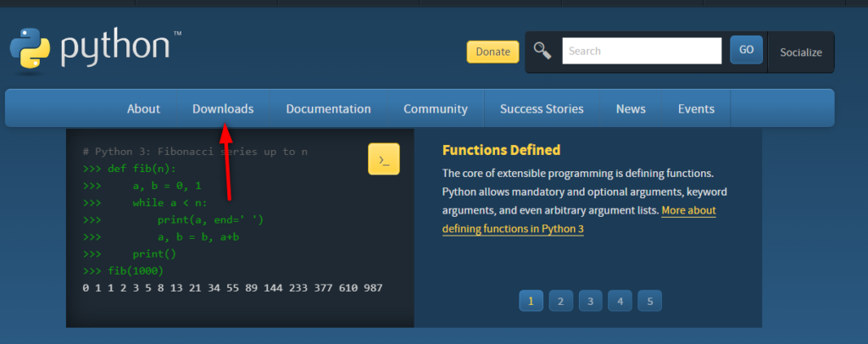This screenshot has width=868, height=344.
Task: Click the def fib(n): code line
Action: point(129,169)
